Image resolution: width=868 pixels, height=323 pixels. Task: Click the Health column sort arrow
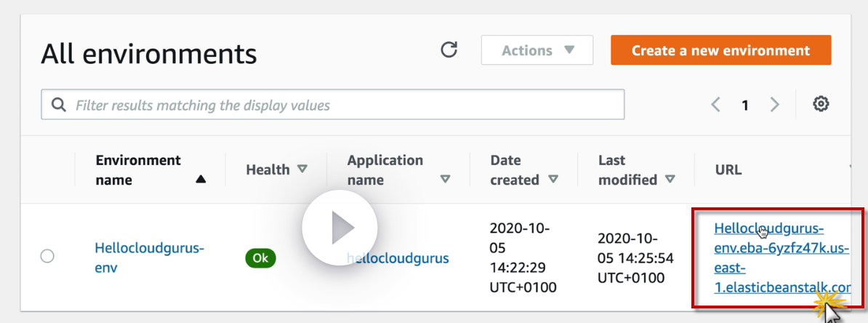(x=302, y=170)
